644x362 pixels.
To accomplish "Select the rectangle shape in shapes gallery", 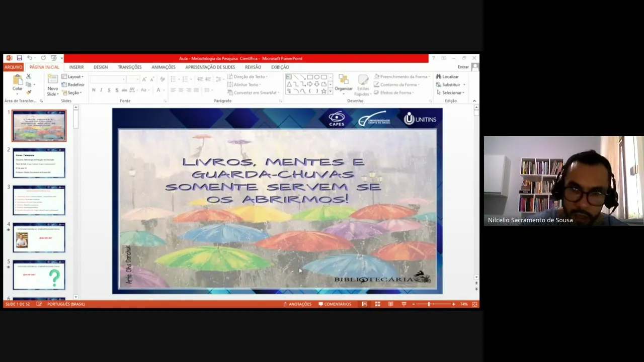I will point(310,77).
